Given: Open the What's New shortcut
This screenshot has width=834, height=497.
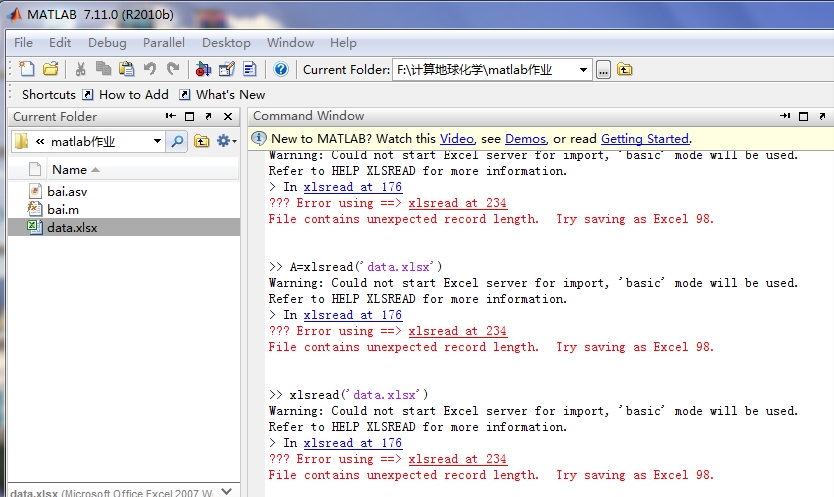Looking at the screenshot, I should tap(222, 95).
